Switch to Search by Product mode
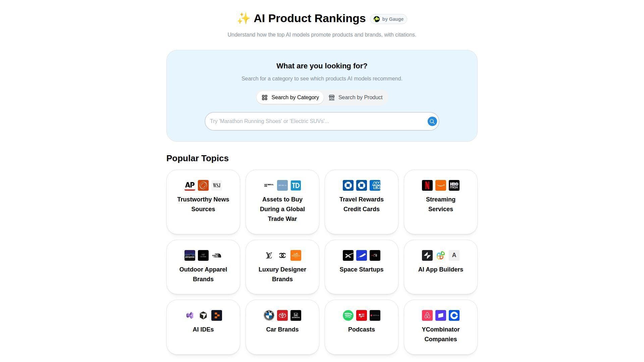Screen dimensions: 644x362 (356, 97)
